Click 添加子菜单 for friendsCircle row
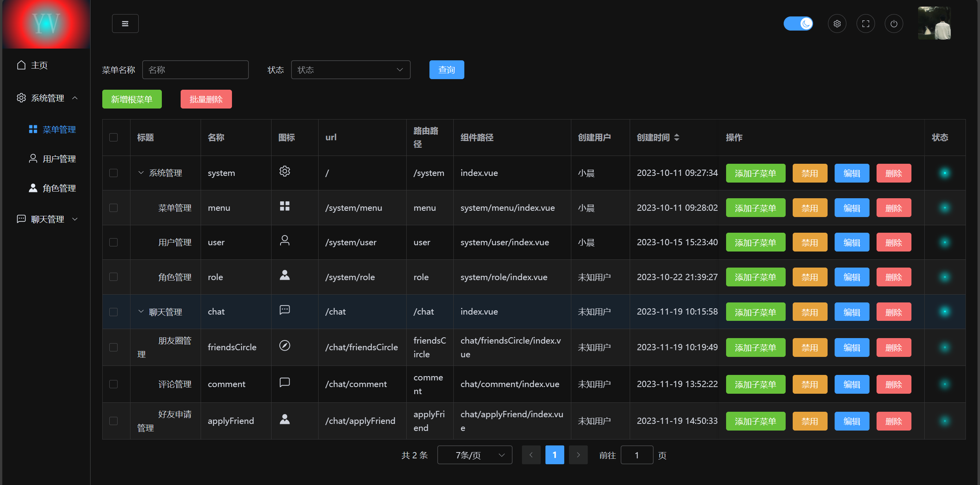980x485 pixels. click(x=755, y=347)
